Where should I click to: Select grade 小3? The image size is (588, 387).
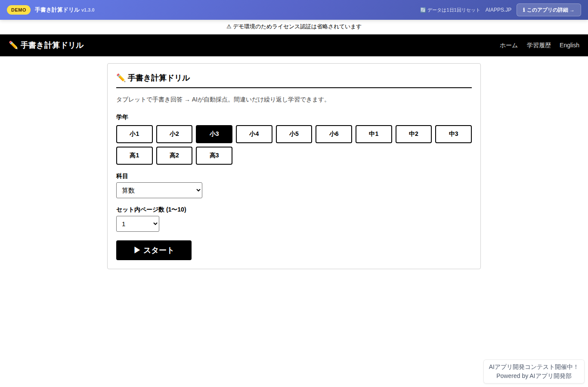pyautogui.click(x=214, y=134)
